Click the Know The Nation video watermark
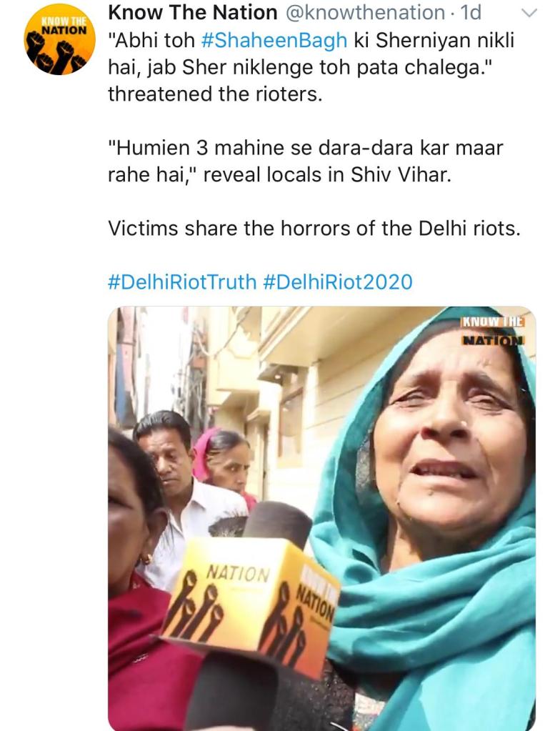The width and height of the screenshot is (560, 731). 492,330
